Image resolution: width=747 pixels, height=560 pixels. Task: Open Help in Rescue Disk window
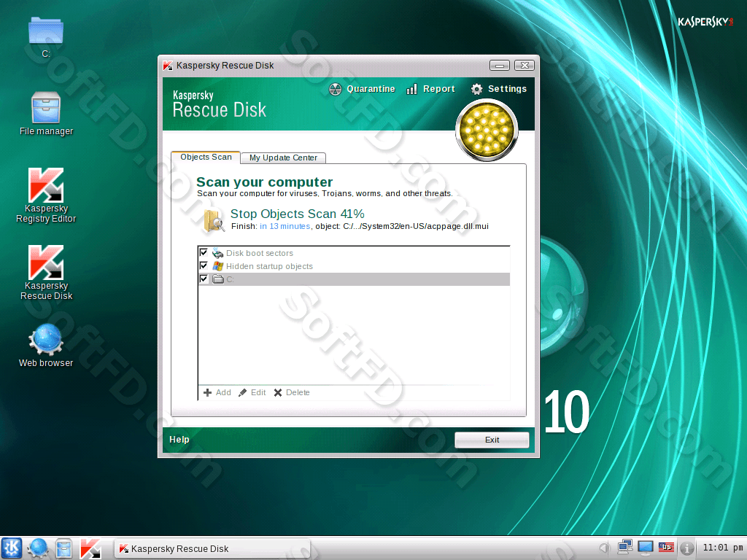(x=179, y=440)
